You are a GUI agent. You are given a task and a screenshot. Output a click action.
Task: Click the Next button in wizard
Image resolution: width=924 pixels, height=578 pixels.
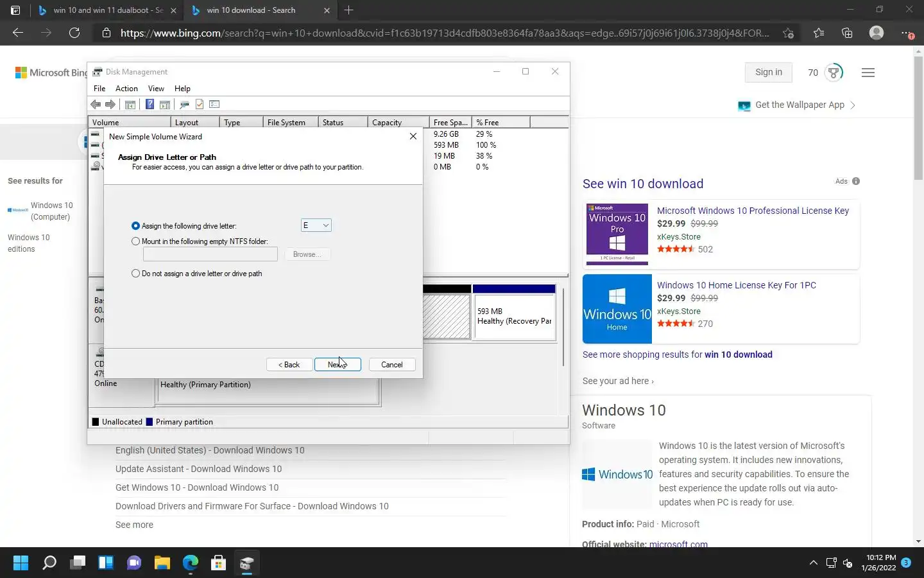(x=338, y=365)
